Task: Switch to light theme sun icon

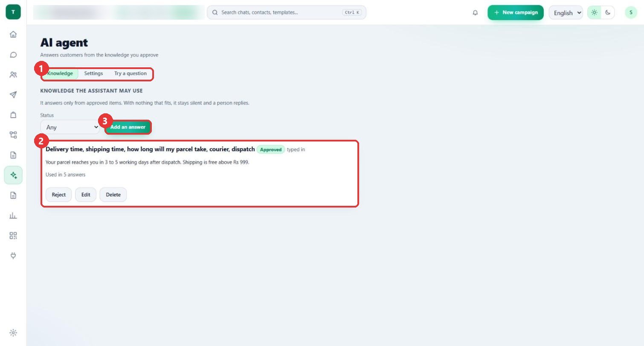Action: tap(594, 12)
